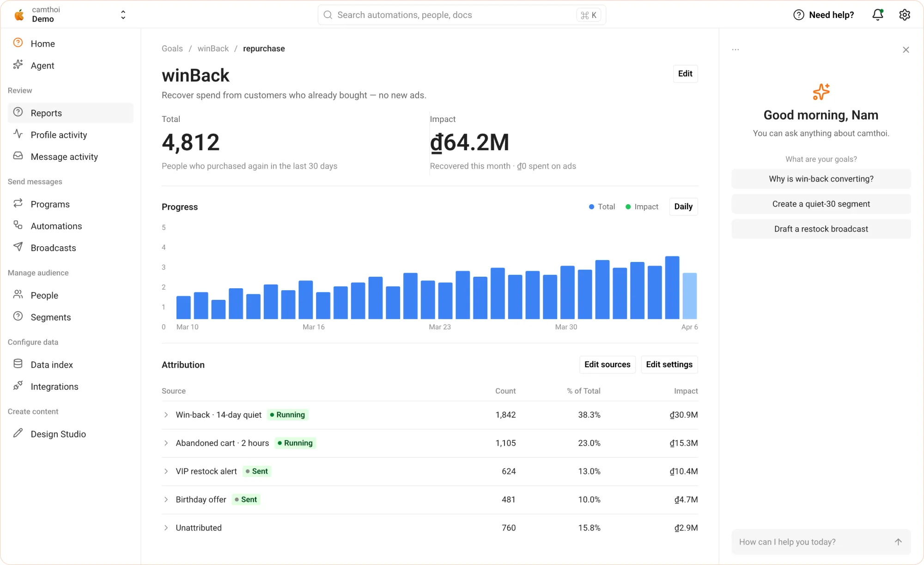Click the Agent sparkle icon

click(x=18, y=65)
